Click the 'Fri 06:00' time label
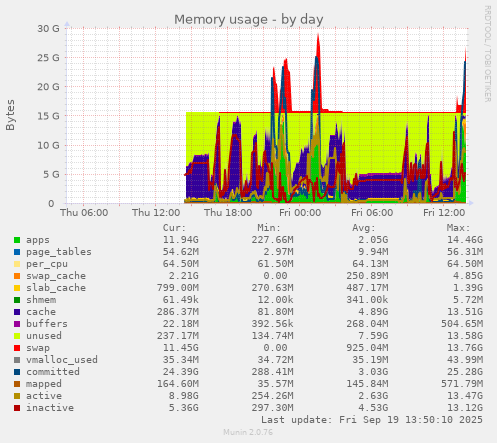The width and height of the screenshot is (497, 443). (x=372, y=213)
